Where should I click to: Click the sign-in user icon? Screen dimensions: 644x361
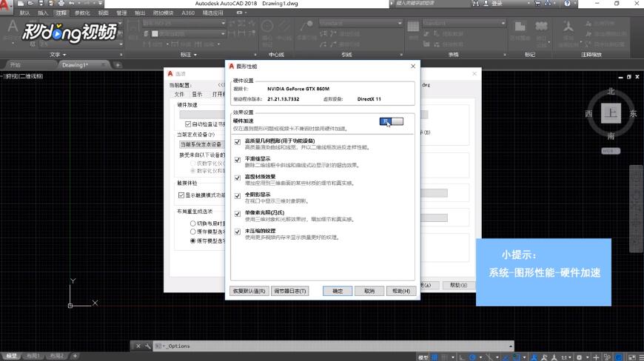pyautogui.click(x=486, y=3)
